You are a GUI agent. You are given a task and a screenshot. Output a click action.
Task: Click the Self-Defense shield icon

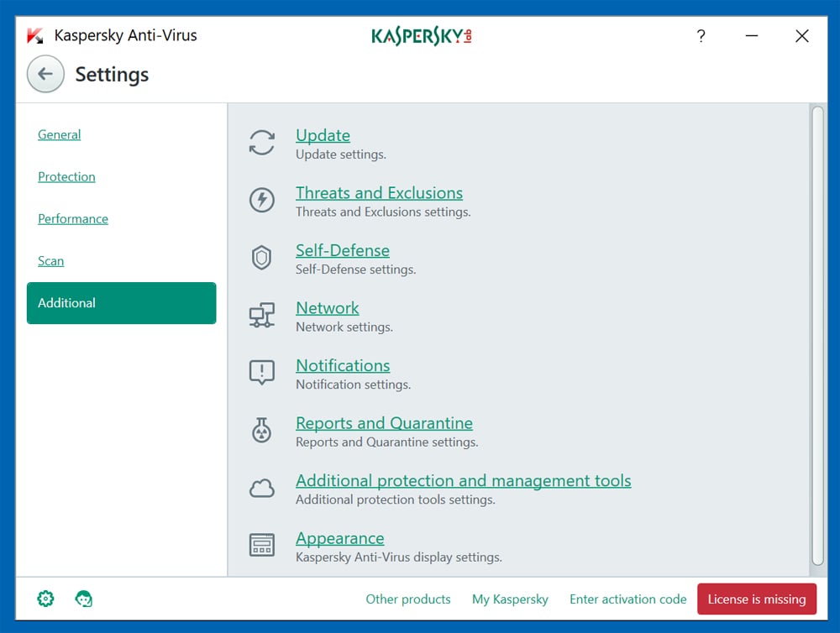click(262, 258)
